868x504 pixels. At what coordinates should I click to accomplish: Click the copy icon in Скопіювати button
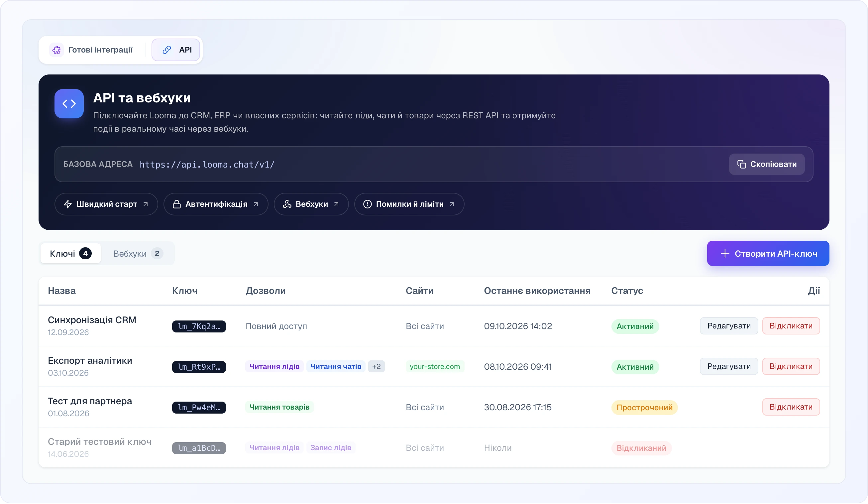coord(741,164)
